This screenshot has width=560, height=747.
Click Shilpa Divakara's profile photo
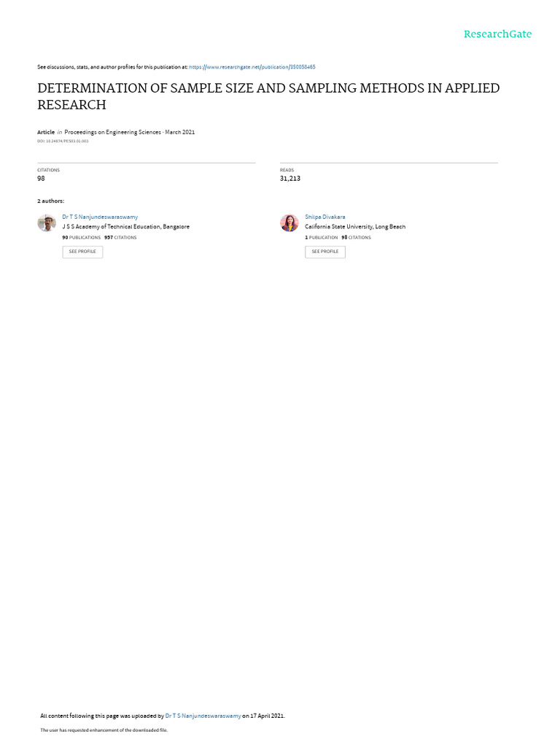[x=289, y=222]
